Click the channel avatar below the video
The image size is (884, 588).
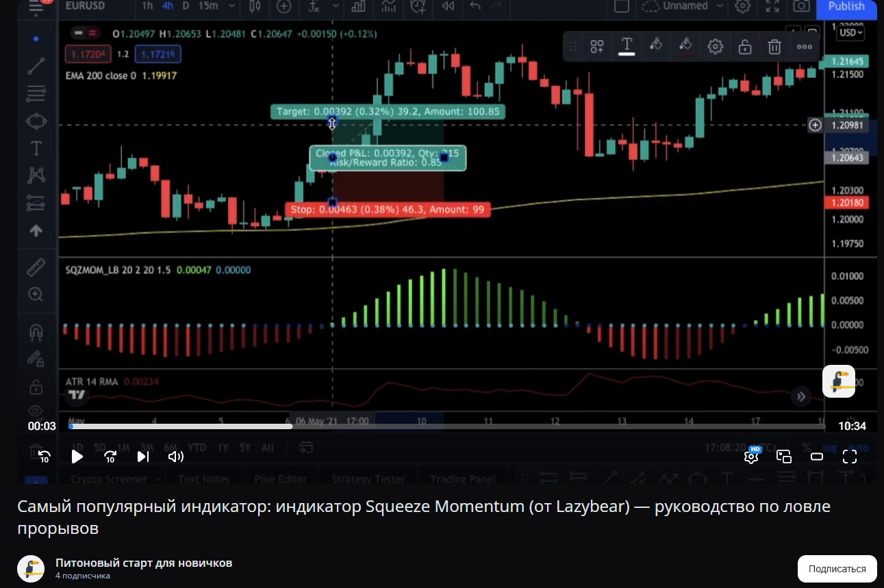[31, 569]
